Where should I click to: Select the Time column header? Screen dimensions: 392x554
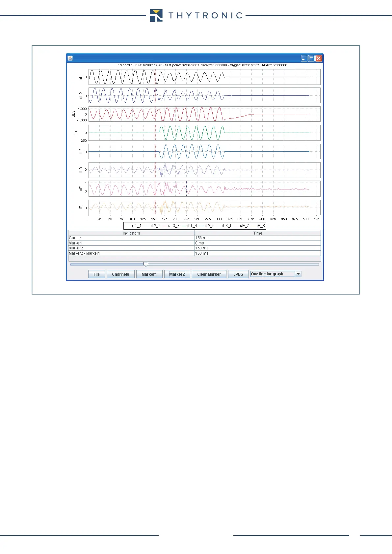258,233
